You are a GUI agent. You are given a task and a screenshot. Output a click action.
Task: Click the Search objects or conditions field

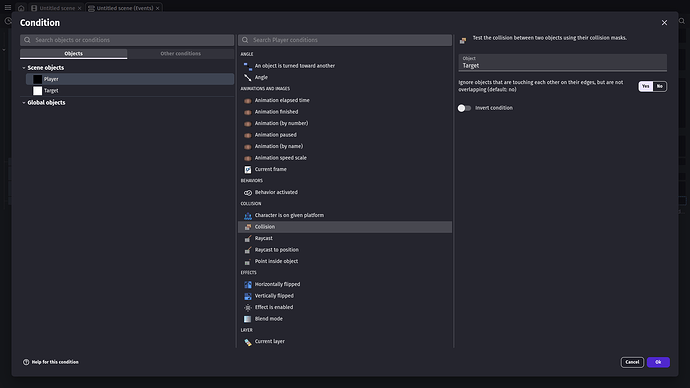coord(127,40)
